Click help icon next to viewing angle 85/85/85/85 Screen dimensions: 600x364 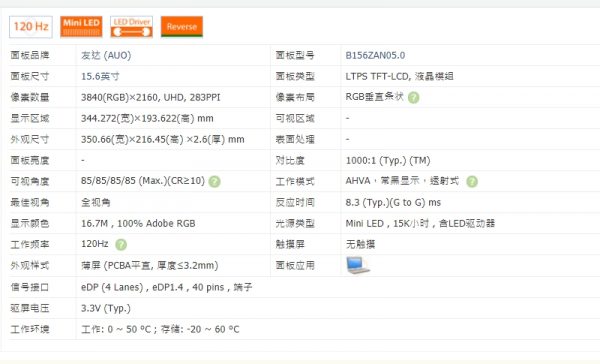[215, 181]
